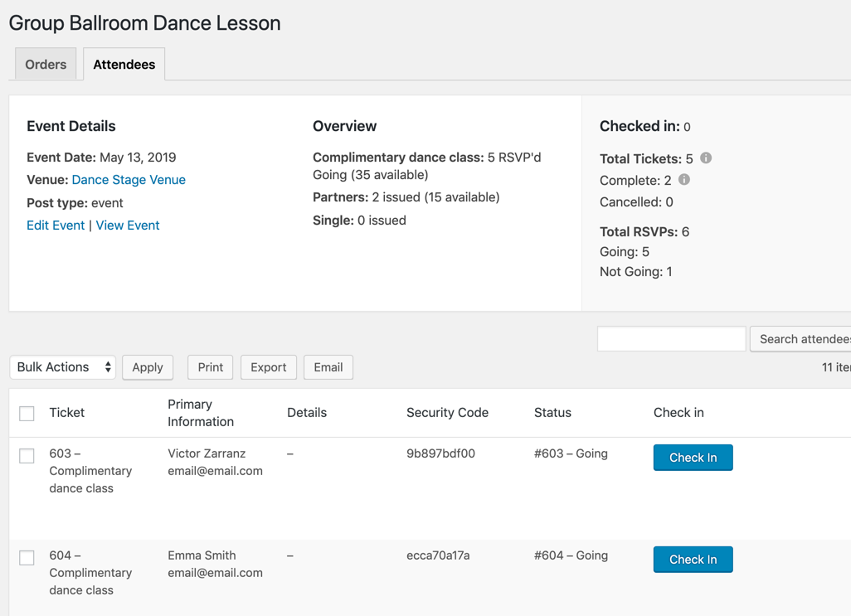Click info icon beside Total Tickets

pos(706,158)
